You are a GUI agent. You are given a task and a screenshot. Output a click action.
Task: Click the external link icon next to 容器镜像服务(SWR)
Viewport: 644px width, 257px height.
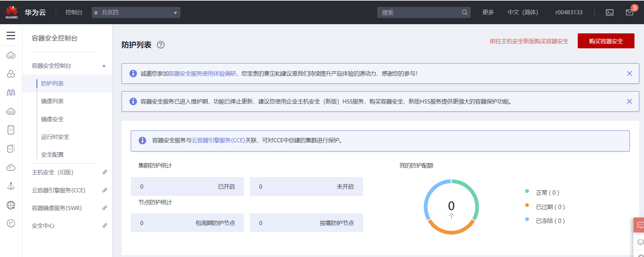coord(105,208)
